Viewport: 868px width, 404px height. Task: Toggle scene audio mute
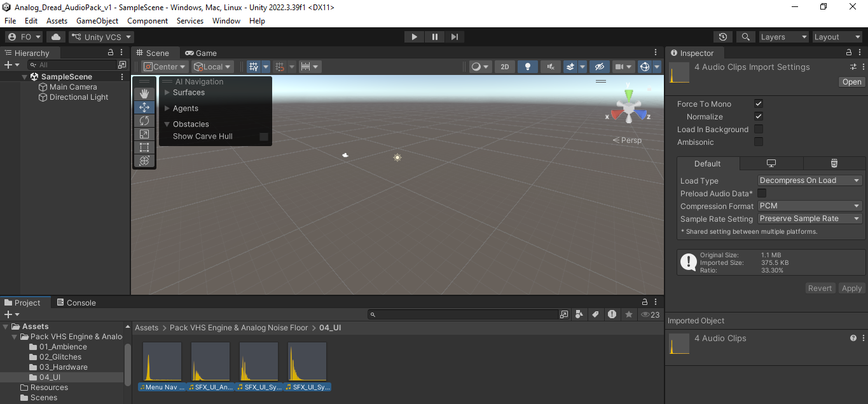551,67
